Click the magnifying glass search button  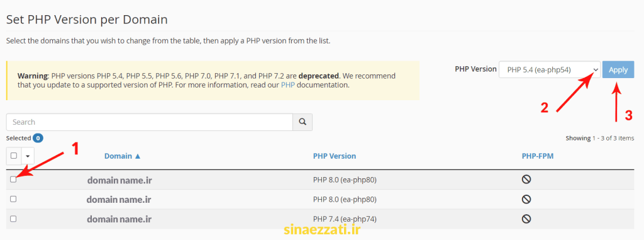(303, 122)
